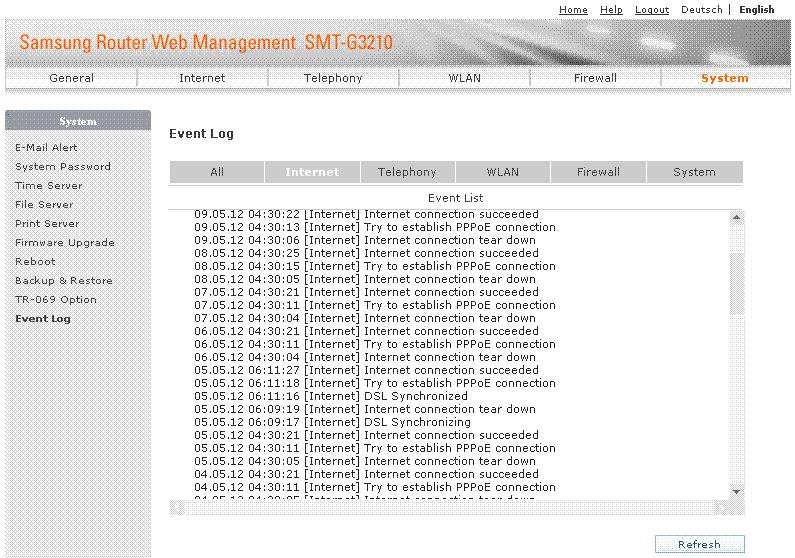The width and height of the screenshot is (795, 558).
Task: Open the Firewall main navigation tab
Action: [595, 78]
